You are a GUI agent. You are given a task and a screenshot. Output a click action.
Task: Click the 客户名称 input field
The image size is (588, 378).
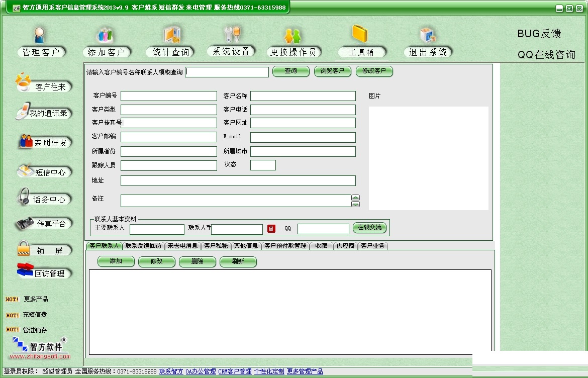(303, 96)
